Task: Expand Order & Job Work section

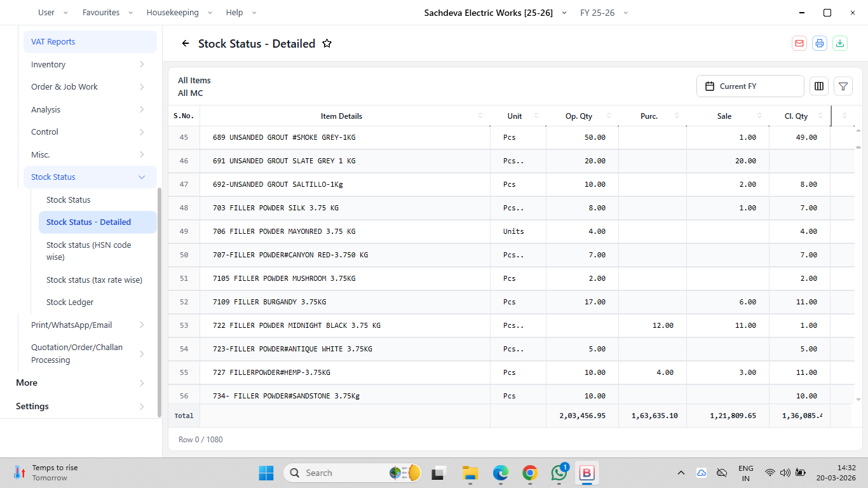Action: [x=90, y=87]
